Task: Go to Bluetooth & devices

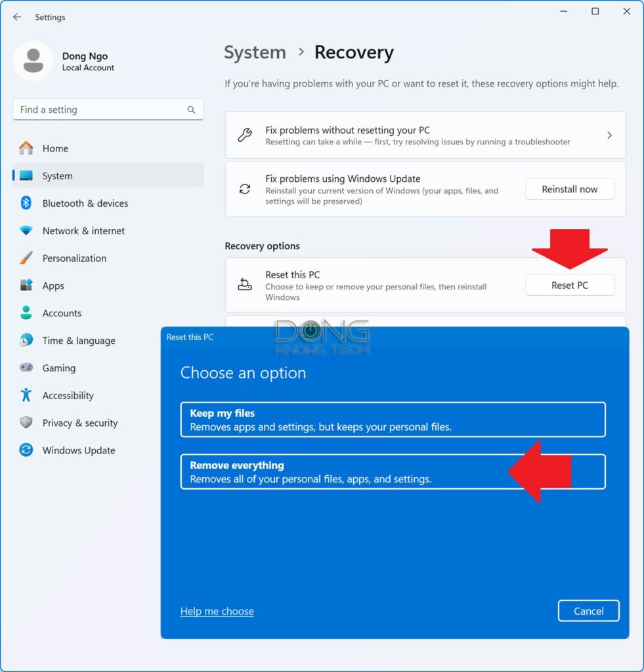Action: click(x=108, y=203)
